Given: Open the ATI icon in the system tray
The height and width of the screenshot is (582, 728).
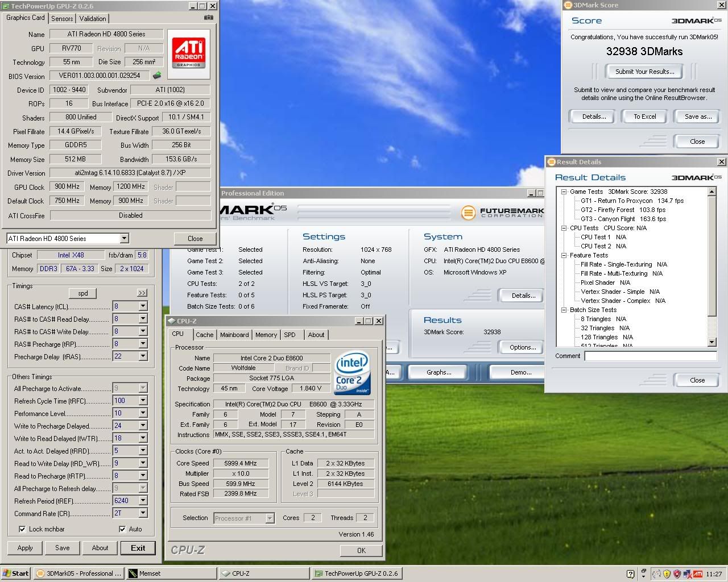Looking at the screenshot, I should click(x=697, y=573).
